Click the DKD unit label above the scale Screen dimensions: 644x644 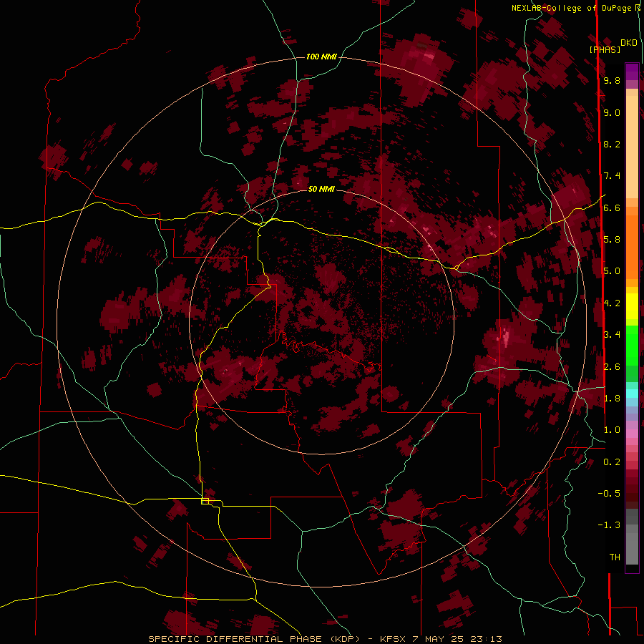(629, 43)
